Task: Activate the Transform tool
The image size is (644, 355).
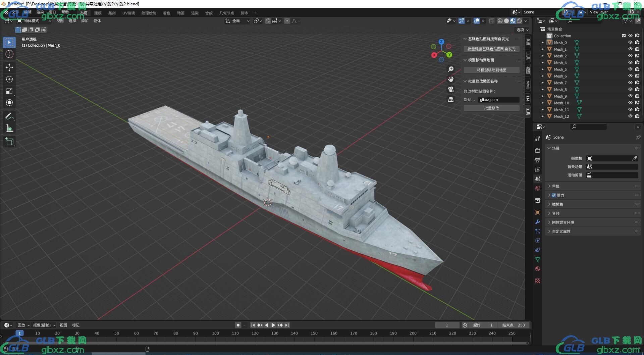Action: [x=9, y=103]
